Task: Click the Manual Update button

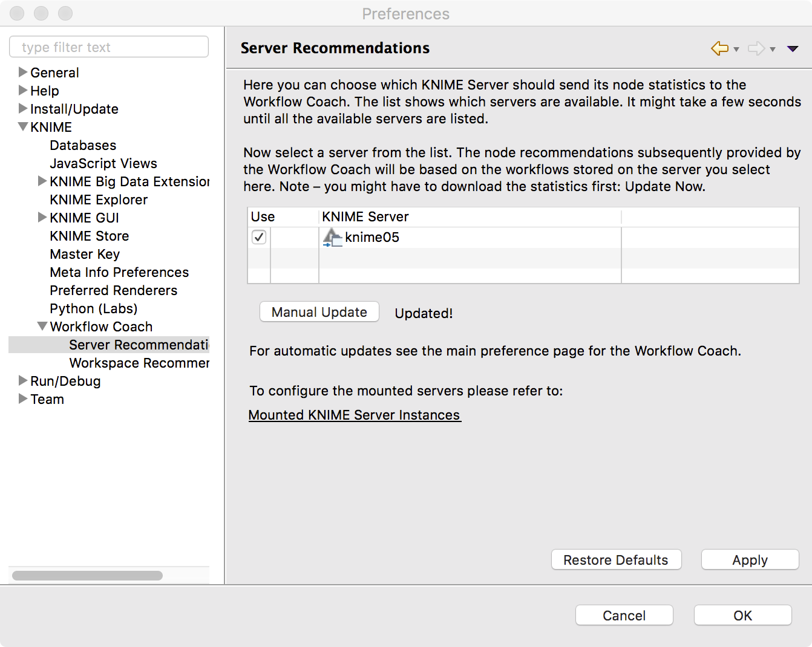Action: [x=319, y=312]
